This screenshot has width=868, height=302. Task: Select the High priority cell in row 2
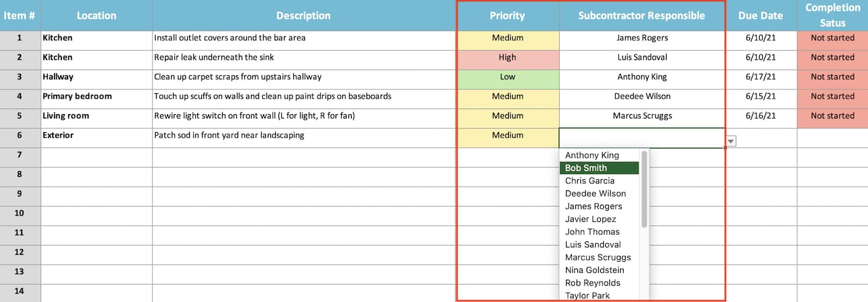pos(507,58)
